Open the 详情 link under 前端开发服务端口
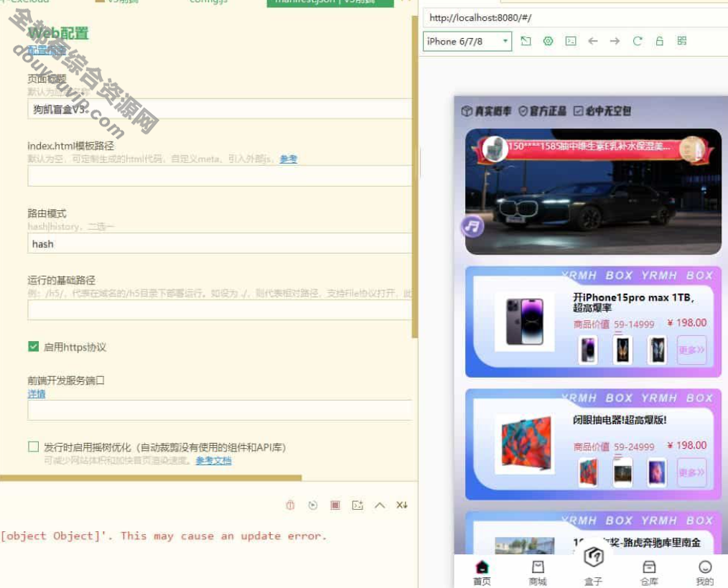728x588 pixels. [x=37, y=394]
